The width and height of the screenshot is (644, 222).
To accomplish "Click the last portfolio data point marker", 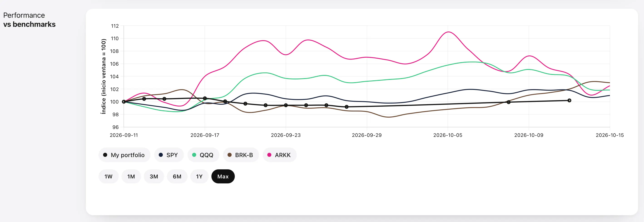I will point(569,101).
